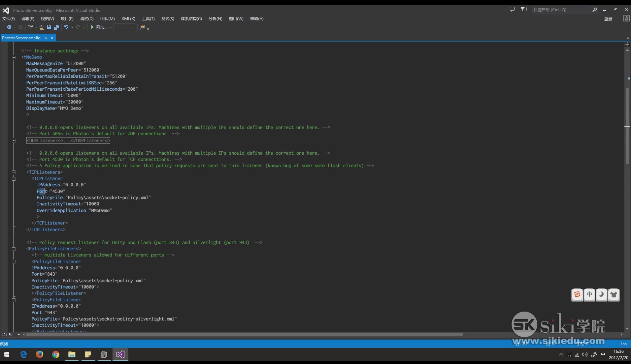
Task: Open the 文件(F) menu
Action: coord(9,19)
